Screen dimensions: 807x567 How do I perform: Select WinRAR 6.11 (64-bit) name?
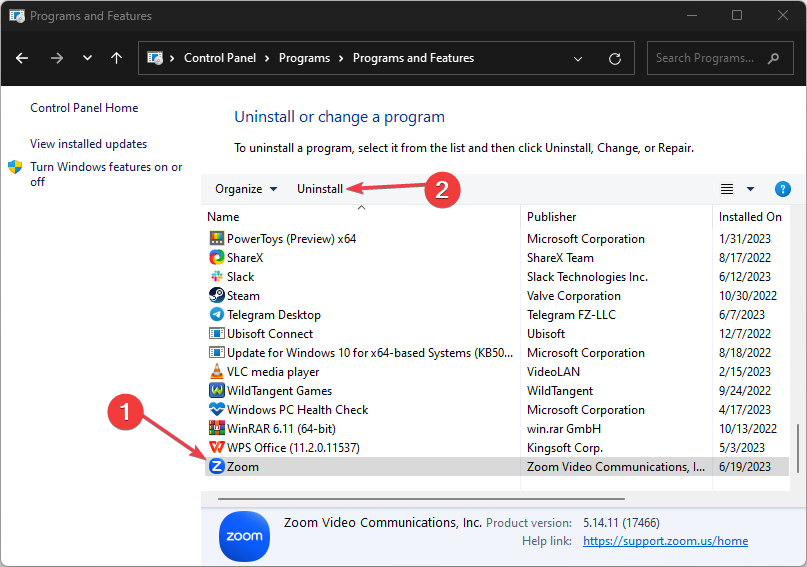[281, 429]
